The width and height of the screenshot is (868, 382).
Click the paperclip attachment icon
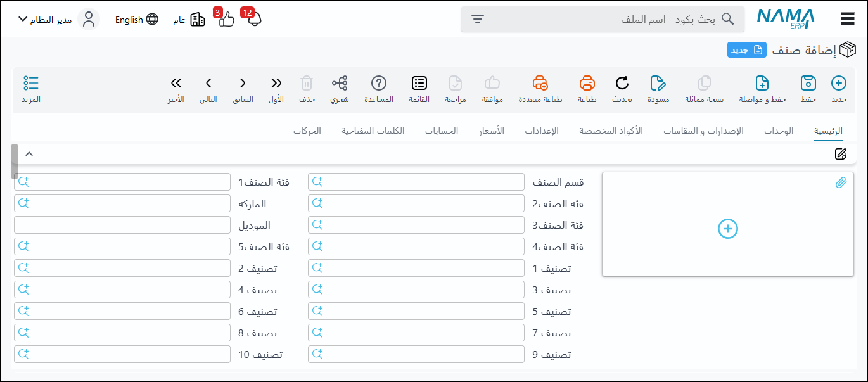(x=841, y=183)
